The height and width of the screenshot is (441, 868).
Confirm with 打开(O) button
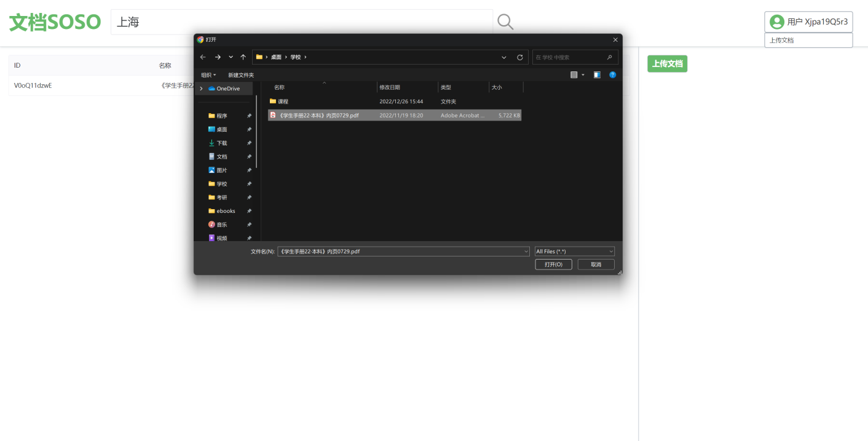click(554, 264)
